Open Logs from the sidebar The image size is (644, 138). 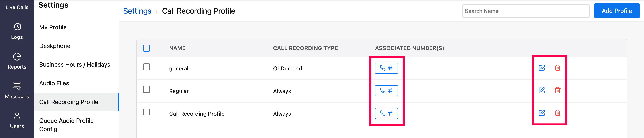tap(17, 31)
